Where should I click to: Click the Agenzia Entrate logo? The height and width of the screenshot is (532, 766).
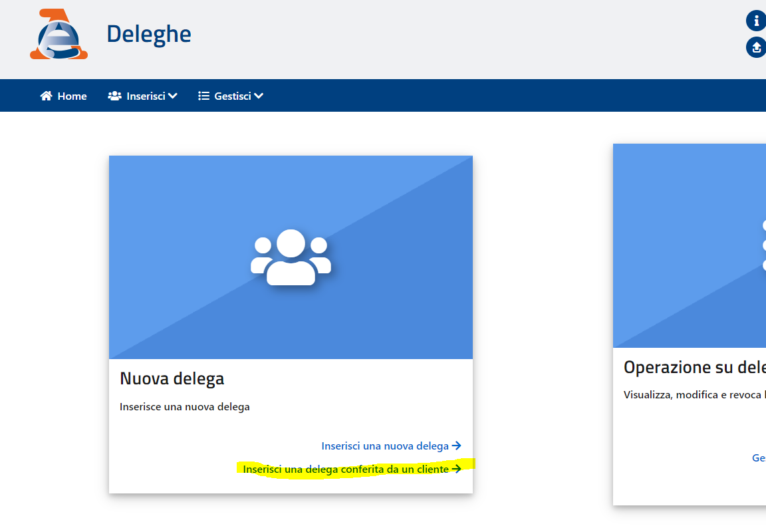(x=59, y=35)
